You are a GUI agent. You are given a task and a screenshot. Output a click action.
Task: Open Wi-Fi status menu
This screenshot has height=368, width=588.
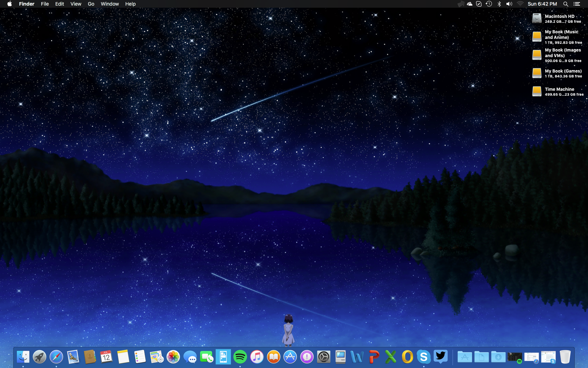tap(520, 4)
